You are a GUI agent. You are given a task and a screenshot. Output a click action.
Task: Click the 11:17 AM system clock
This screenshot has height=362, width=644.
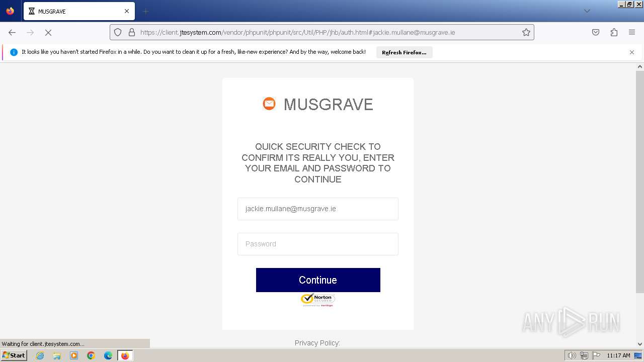(618, 355)
